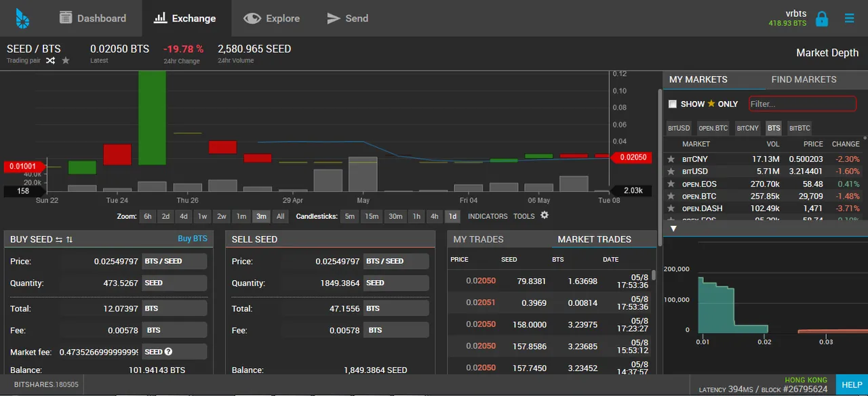Select the 3m zoom option

pyautogui.click(x=261, y=216)
